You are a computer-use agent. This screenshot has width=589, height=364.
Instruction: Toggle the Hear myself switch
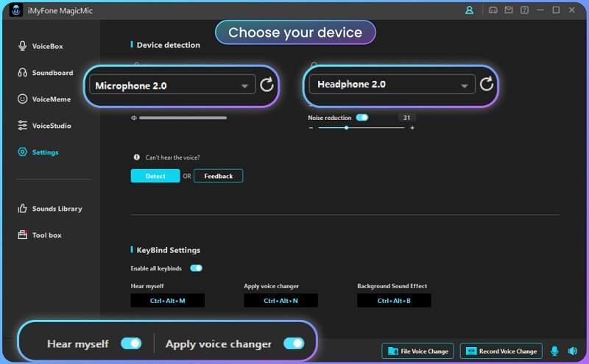click(131, 343)
